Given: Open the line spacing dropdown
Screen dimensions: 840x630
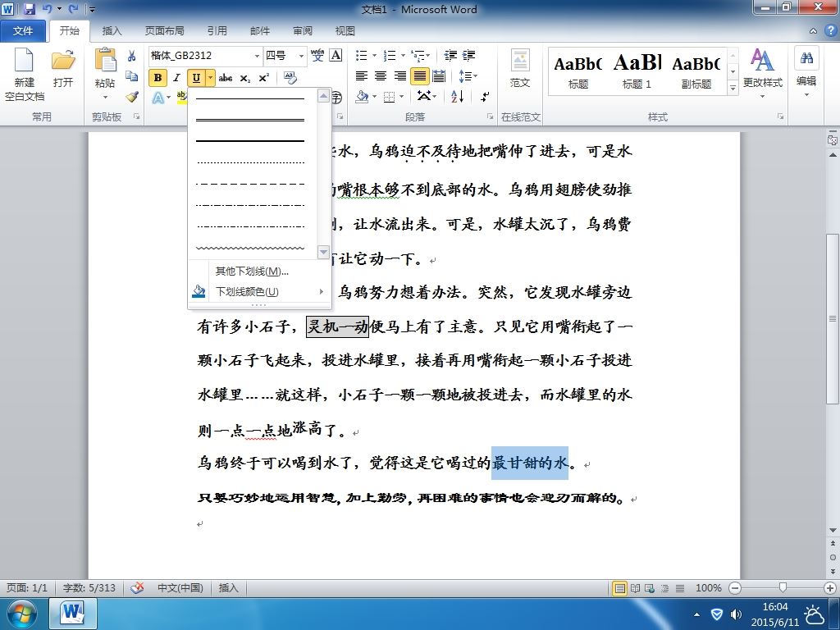Looking at the screenshot, I should (468, 76).
